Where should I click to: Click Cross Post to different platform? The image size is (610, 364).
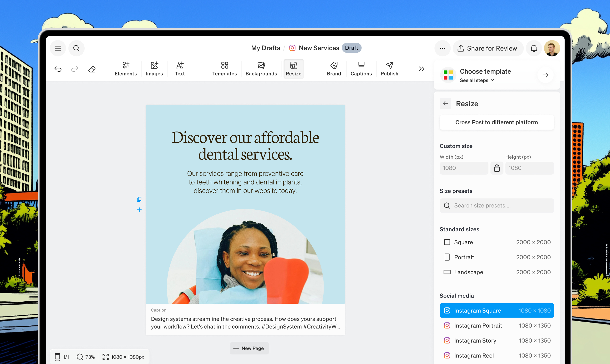(497, 122)
